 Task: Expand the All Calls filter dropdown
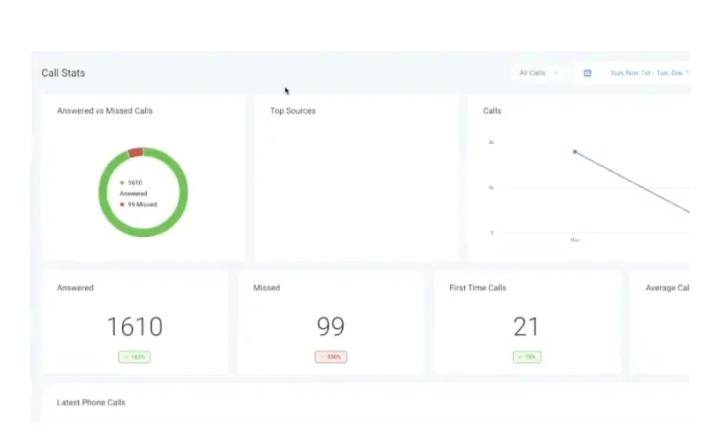click(538, 73)
